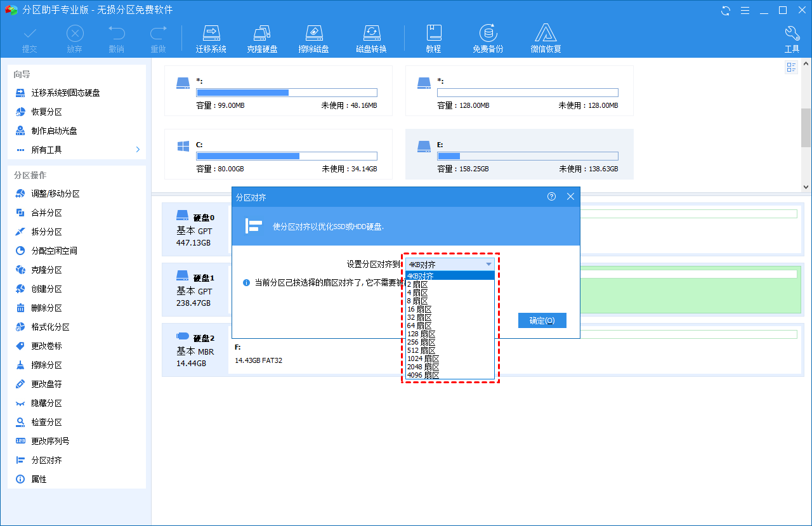Open the 克隆硬盘 toolbar tool
Viewport: 812px width, 526px height.
pos(262,39)
